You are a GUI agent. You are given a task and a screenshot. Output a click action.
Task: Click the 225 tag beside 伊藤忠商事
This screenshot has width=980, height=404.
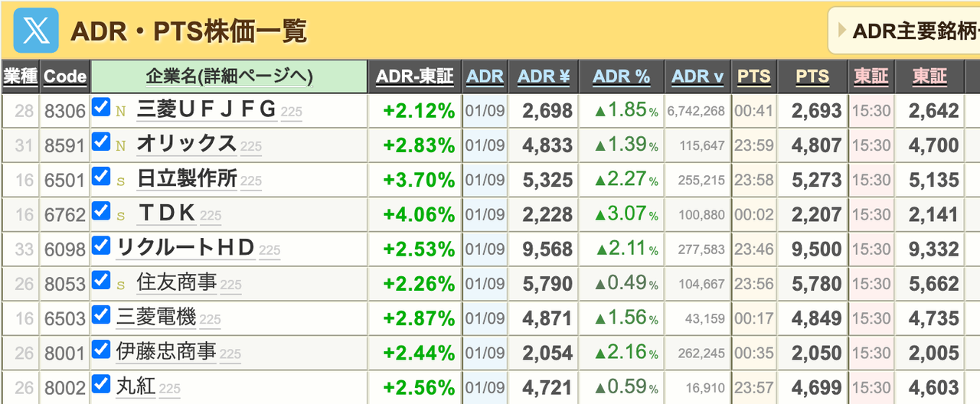tap(230, 354)
